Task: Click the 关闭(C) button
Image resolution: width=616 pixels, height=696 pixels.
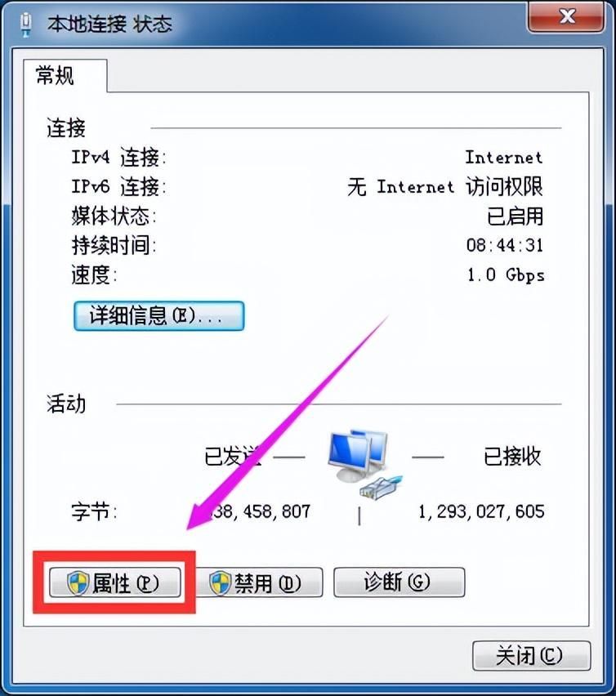Action: coord(531,656)
